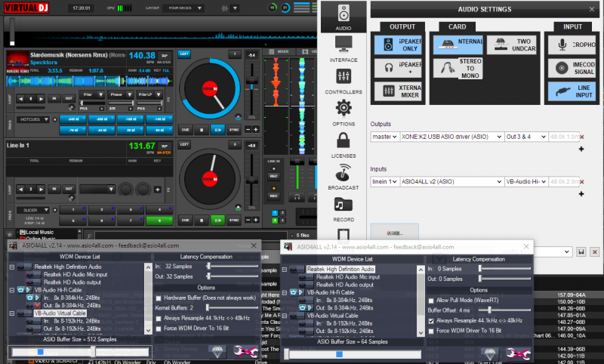Select the INPUT tab header

(572, 26)
